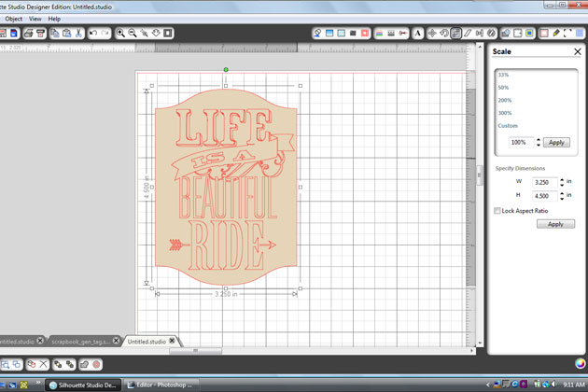Apply the specified dimensions

[555, 224]
